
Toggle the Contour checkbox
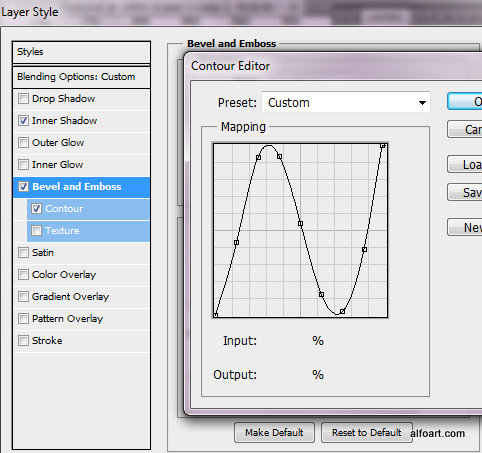click(36, 209)
